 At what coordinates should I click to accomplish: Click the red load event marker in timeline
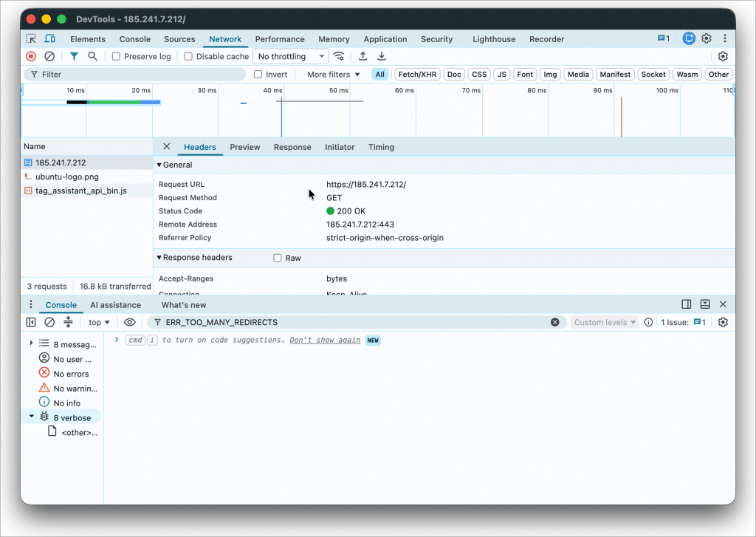click(x=621, y=117)
